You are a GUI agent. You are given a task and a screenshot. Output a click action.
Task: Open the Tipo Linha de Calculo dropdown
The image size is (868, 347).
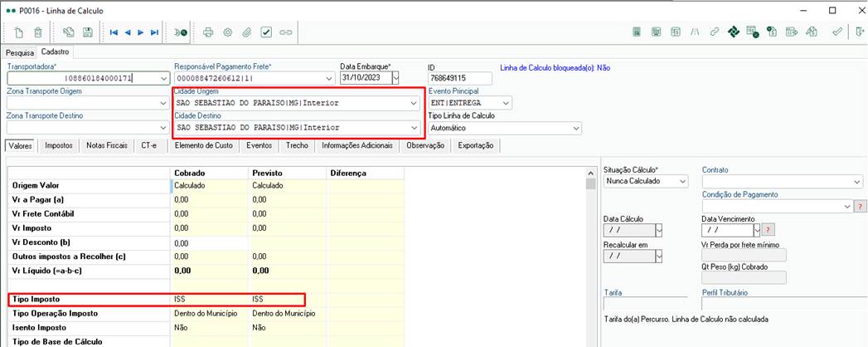(575, 128)
